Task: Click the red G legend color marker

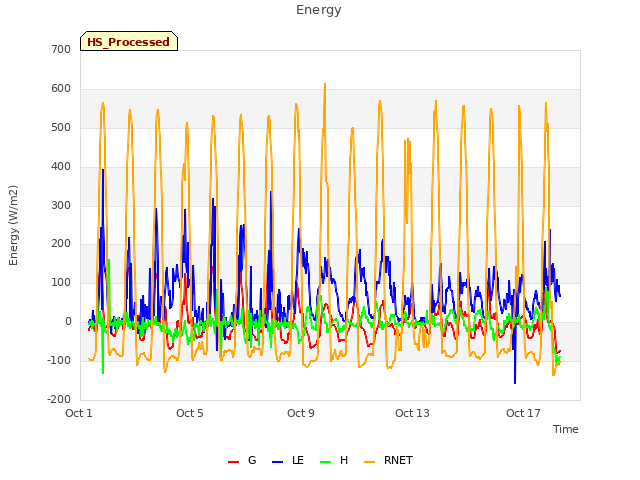Action: coord(233,462)
